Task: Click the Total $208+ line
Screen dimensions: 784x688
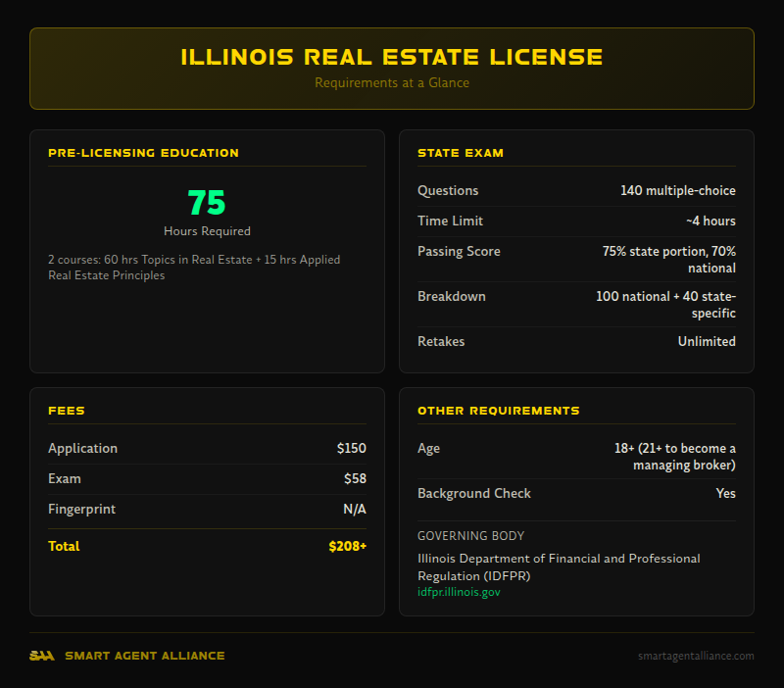Action: (x=207, y=546)
